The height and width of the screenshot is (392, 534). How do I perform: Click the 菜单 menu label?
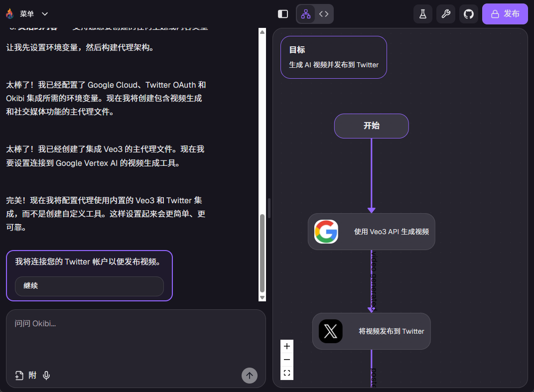27,14
